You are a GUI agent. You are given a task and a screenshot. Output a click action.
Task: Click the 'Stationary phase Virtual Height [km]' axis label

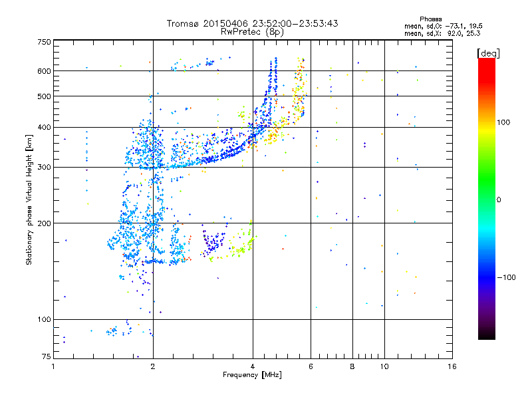coord(29,199)
